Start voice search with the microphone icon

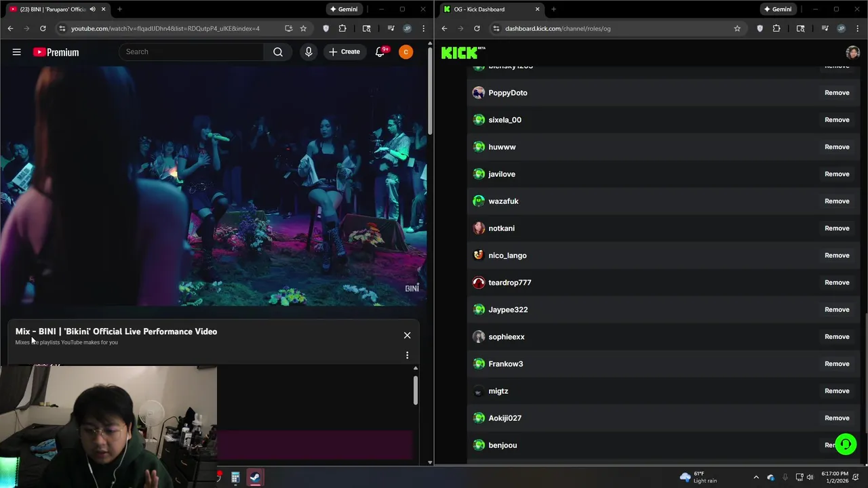(x=309, y=52)
